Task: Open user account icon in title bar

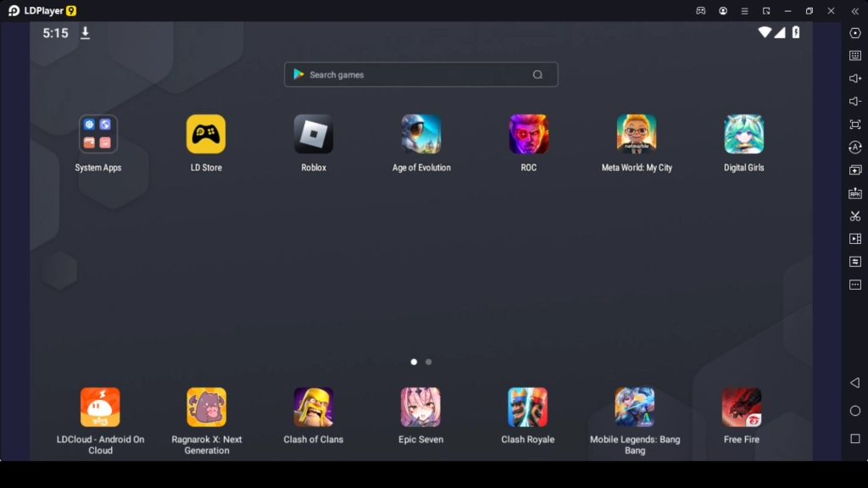Action: pyautogui.click(x=723, y=10)
